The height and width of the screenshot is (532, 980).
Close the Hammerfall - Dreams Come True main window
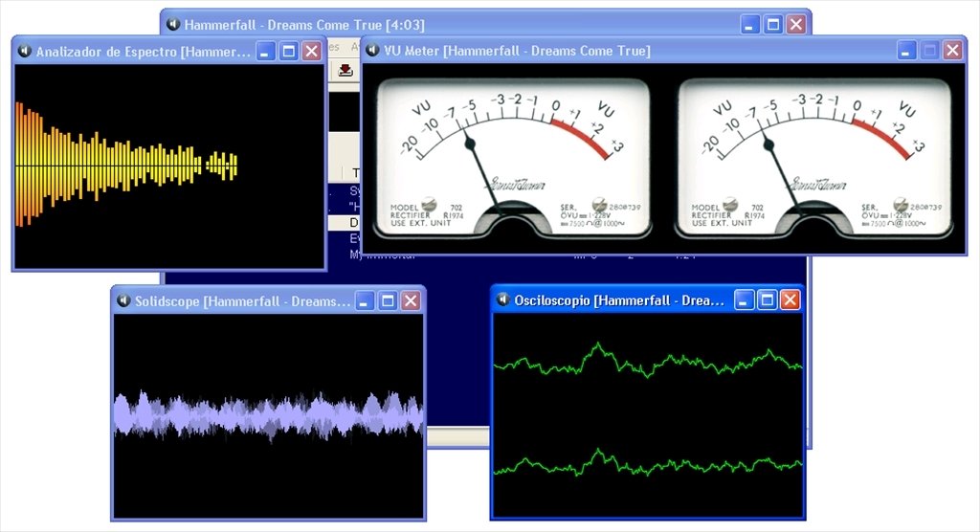795,24
